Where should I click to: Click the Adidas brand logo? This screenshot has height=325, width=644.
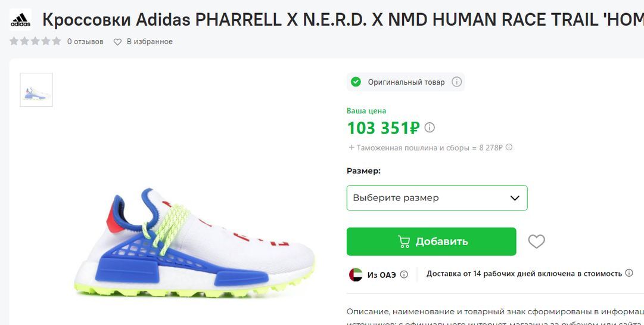point(20,19)
